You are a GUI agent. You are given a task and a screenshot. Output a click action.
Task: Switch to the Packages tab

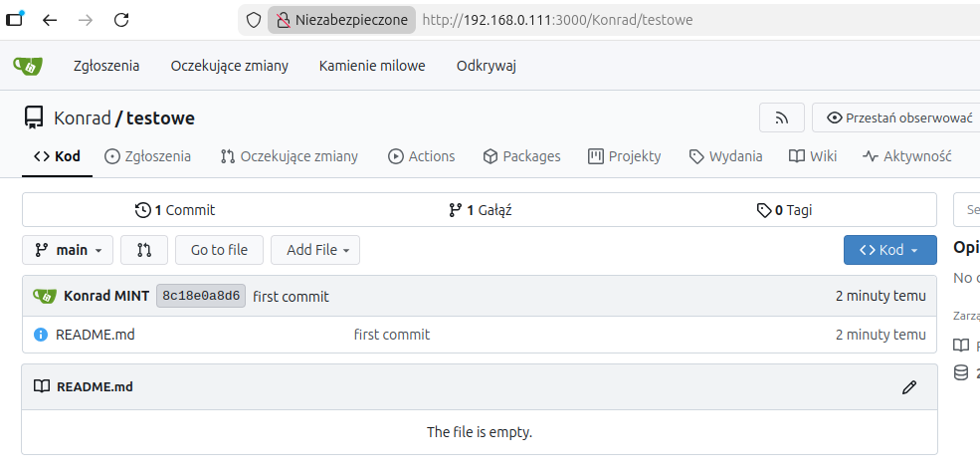click(x=522, y=156)
